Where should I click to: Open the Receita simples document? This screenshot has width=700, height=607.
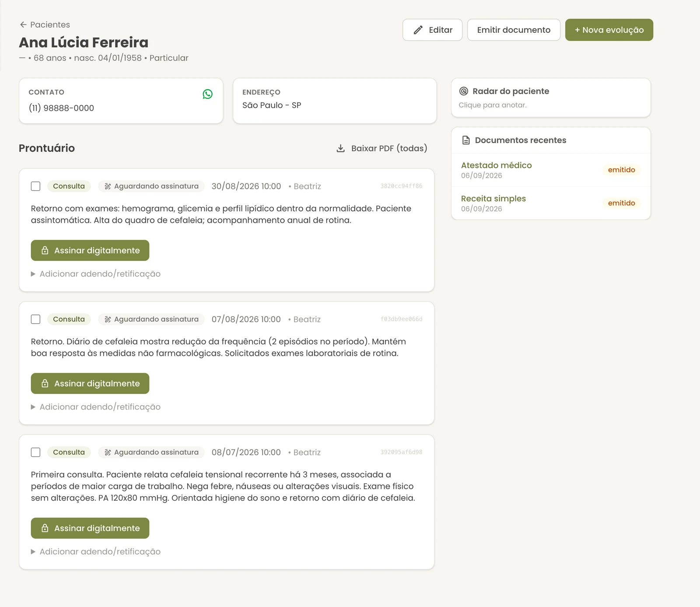493,199
